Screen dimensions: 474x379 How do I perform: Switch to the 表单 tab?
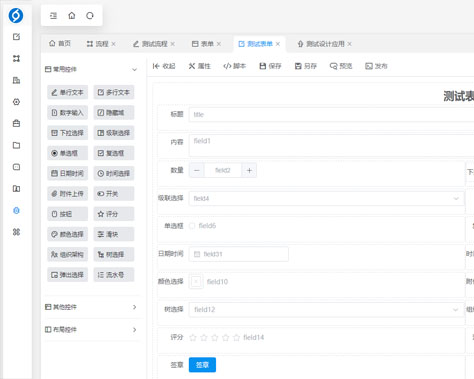[203, 44]
